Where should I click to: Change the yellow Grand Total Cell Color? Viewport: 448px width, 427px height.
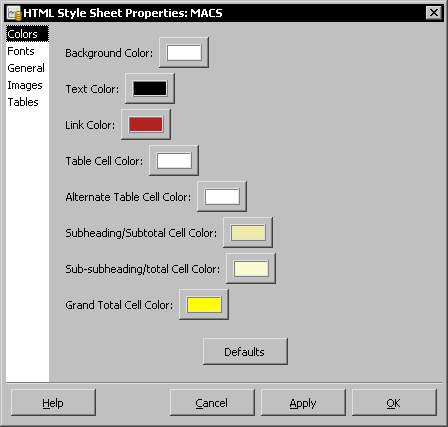pos(204,304)
